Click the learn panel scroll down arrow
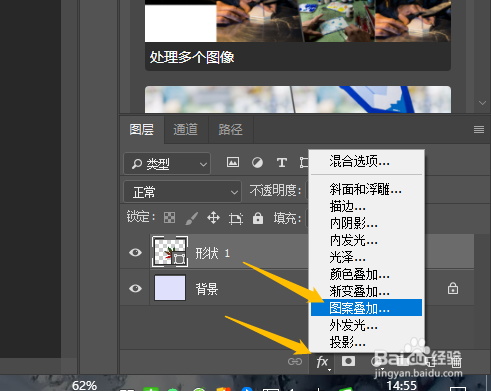The width and height of the screenshot is (491, 391). coord(482,103)
